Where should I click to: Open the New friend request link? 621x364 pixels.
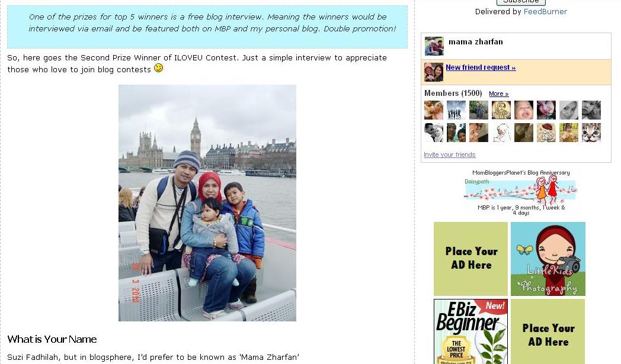(x=481, y=67)
